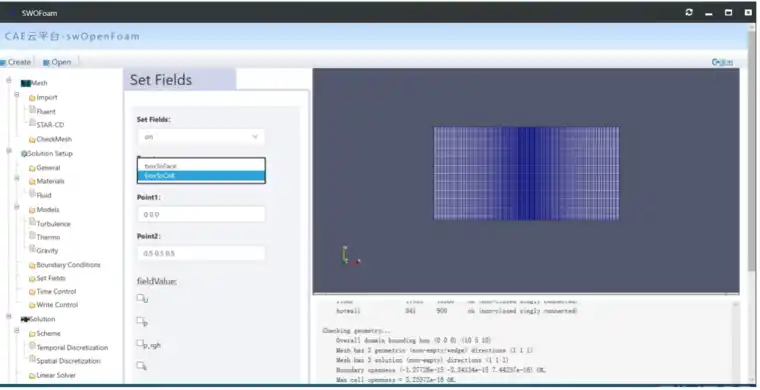
Task: Tick the p_rgh field checkbox
Action: [140, 343]
